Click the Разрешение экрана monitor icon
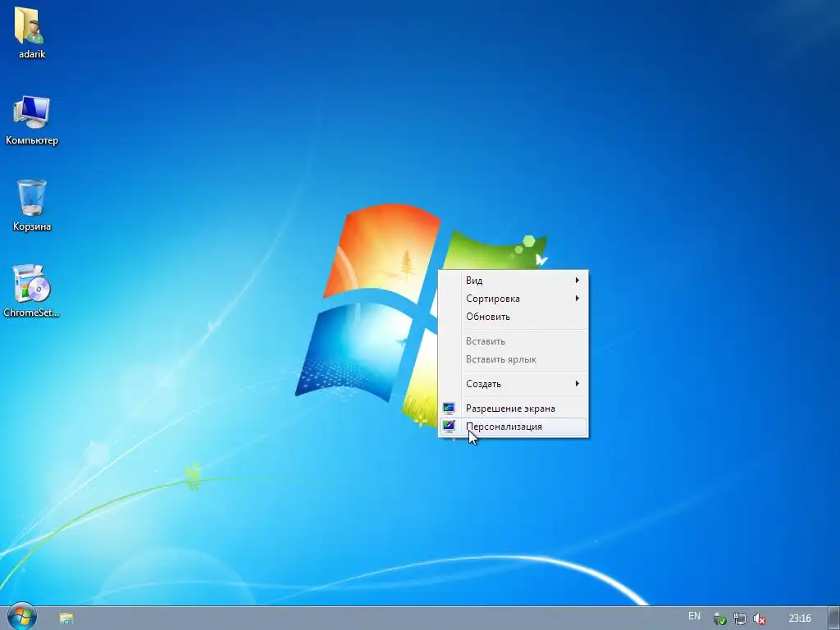 (x=449, y=409)
